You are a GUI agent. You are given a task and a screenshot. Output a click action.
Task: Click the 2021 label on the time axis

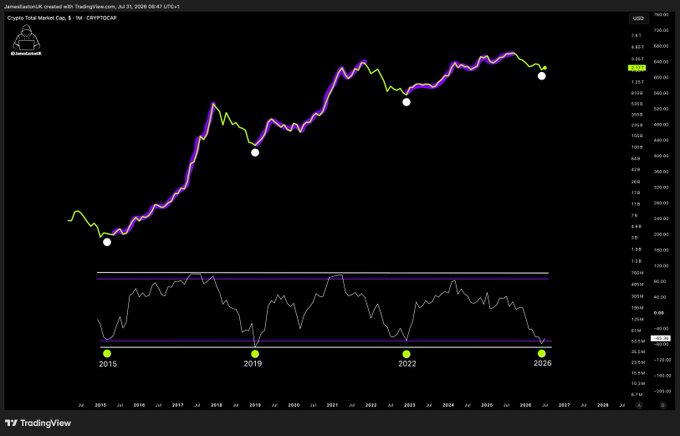(x=332, y=405)
